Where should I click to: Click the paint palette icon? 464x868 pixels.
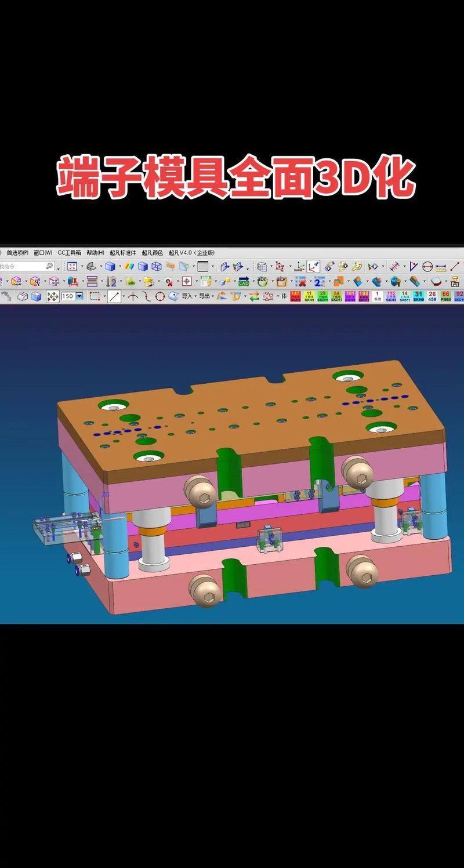point(357,267)
